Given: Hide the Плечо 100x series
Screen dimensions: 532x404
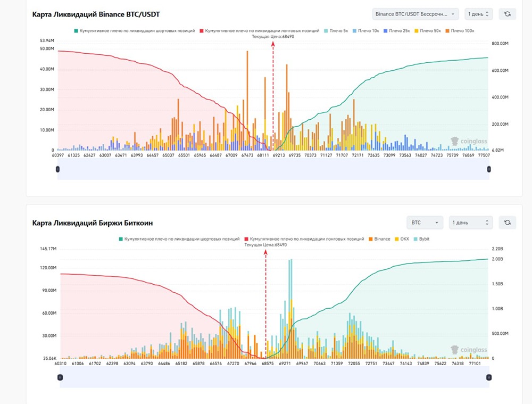Looking at the screenshot, I should point(460,30).
